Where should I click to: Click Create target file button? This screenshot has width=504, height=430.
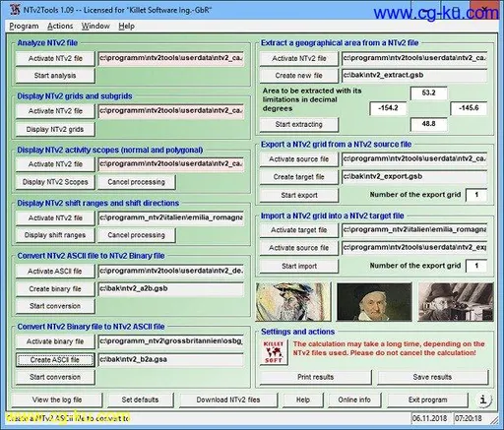298,177
